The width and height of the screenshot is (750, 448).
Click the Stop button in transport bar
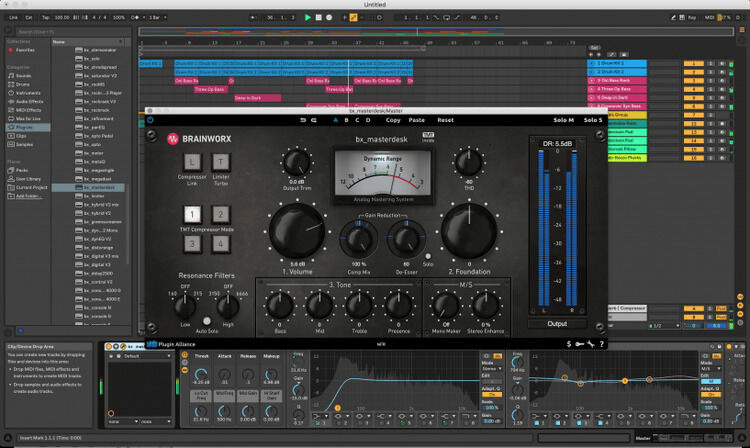[321, 18]
